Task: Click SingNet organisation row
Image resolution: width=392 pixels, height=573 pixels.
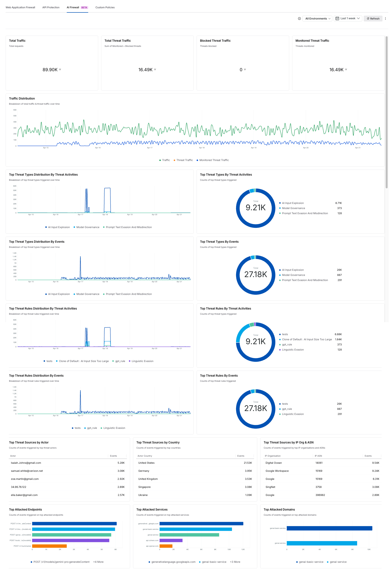Action: pos(322,487)
